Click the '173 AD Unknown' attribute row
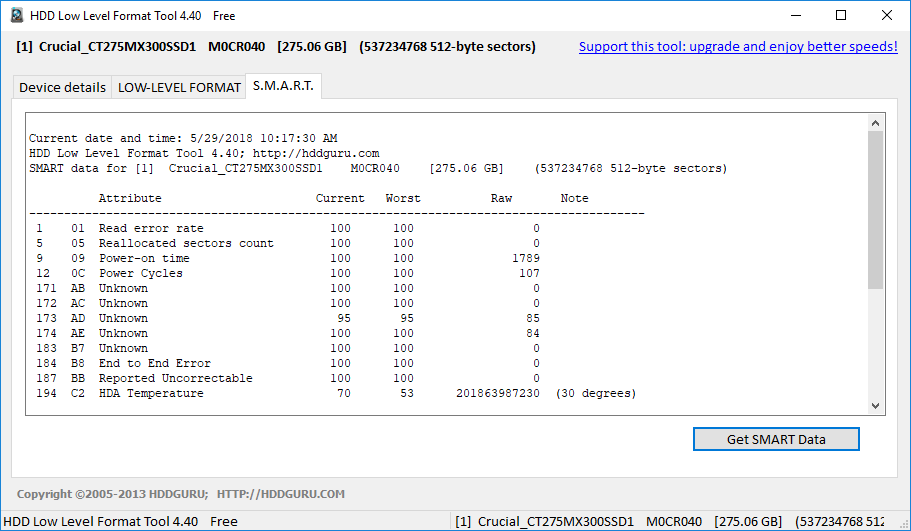 click(288, 318)
